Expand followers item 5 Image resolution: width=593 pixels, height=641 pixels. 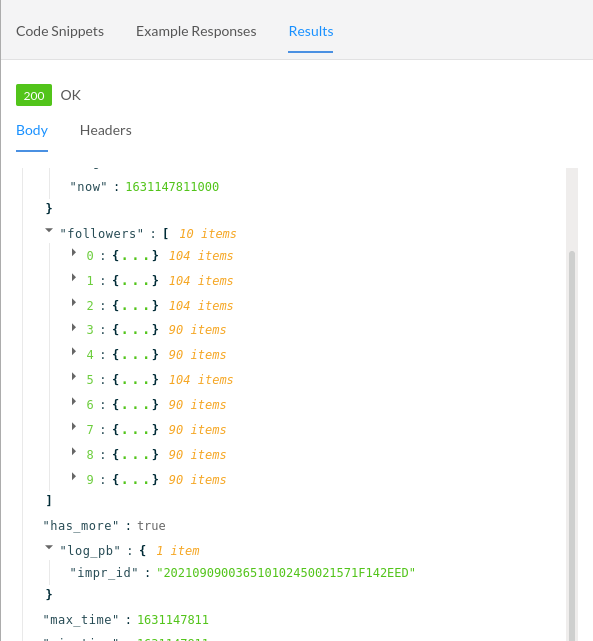point(74,377)
